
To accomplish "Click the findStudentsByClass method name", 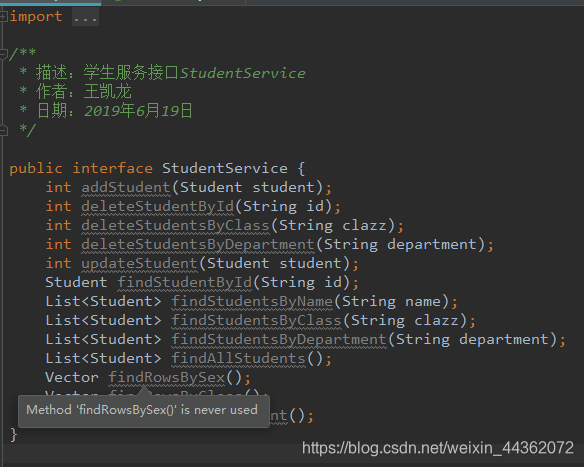I will tap(257, 321).
